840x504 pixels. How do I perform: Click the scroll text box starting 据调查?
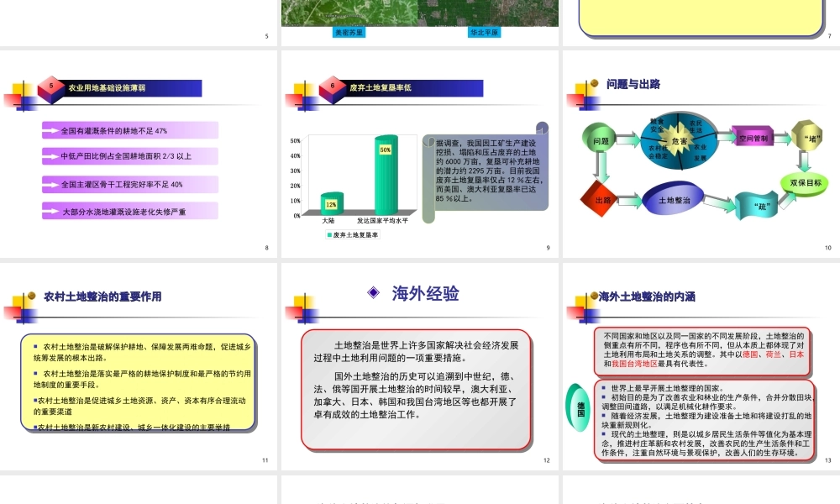coord(486,171)
